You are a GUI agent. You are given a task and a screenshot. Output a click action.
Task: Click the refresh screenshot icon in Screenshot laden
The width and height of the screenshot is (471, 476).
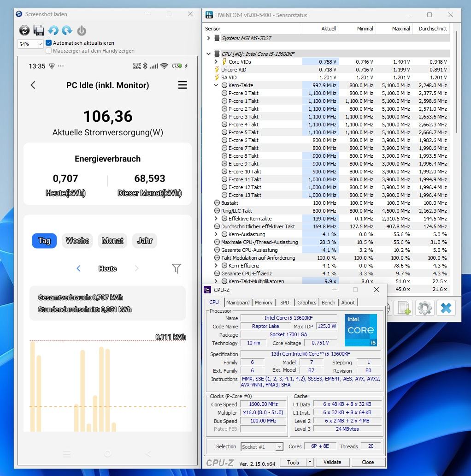pyautogui.click(x=24, y=30)
